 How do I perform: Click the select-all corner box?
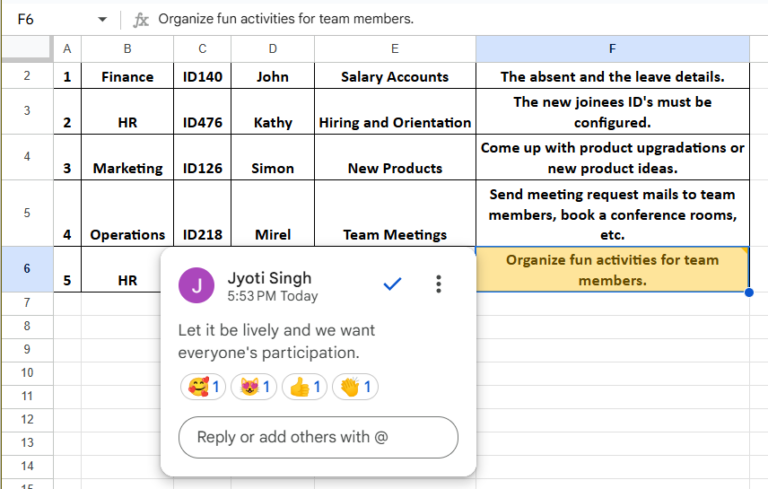(27, 49)
